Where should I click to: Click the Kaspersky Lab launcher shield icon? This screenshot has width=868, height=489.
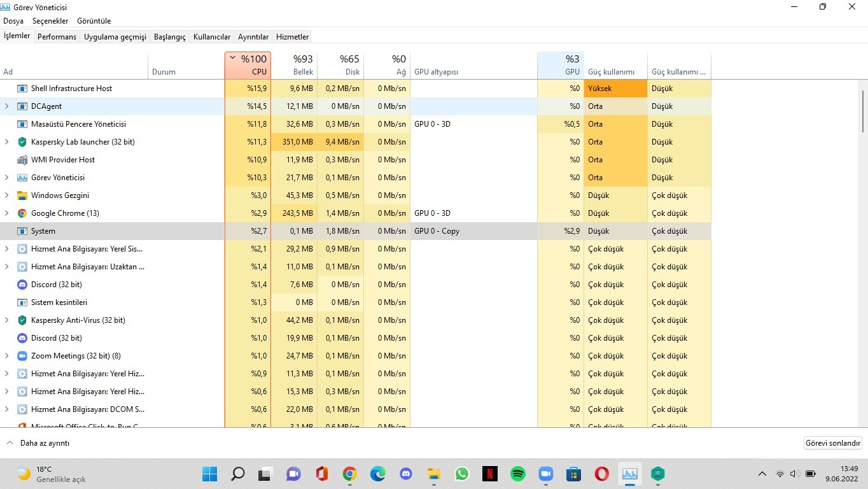pyautogui.click(x=22, y=142)
